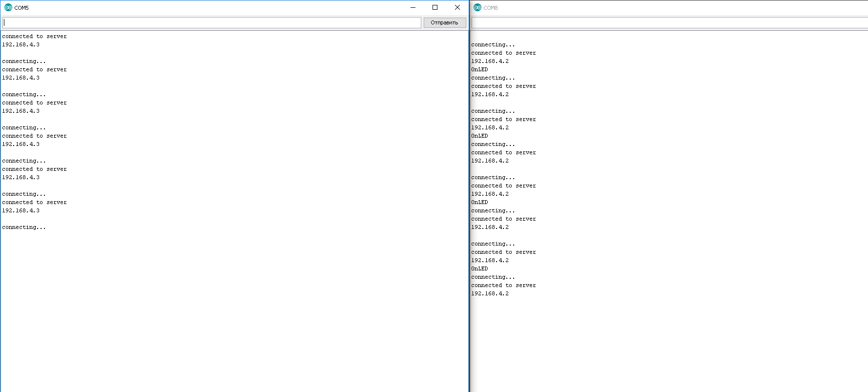Click the bottommost 'OnLED' line in COM8 output
Viewport: 868px width, 392px height.
point(479,269)
